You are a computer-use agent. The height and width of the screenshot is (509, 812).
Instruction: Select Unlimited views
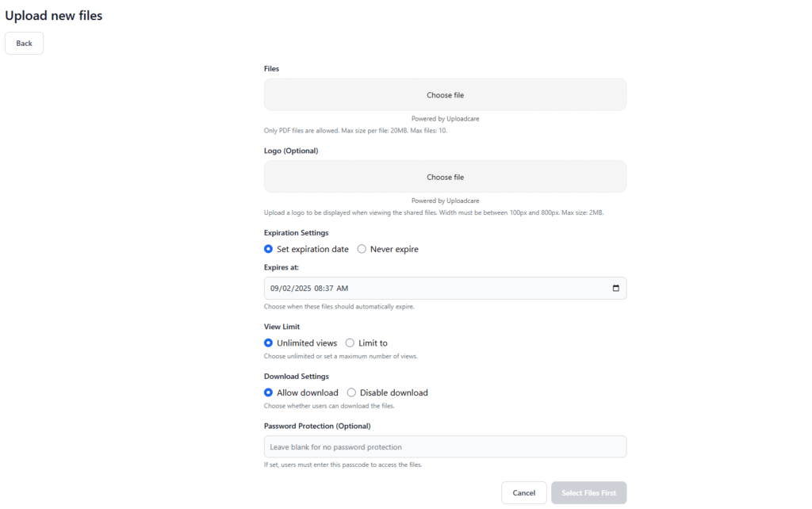pos(268,343)
